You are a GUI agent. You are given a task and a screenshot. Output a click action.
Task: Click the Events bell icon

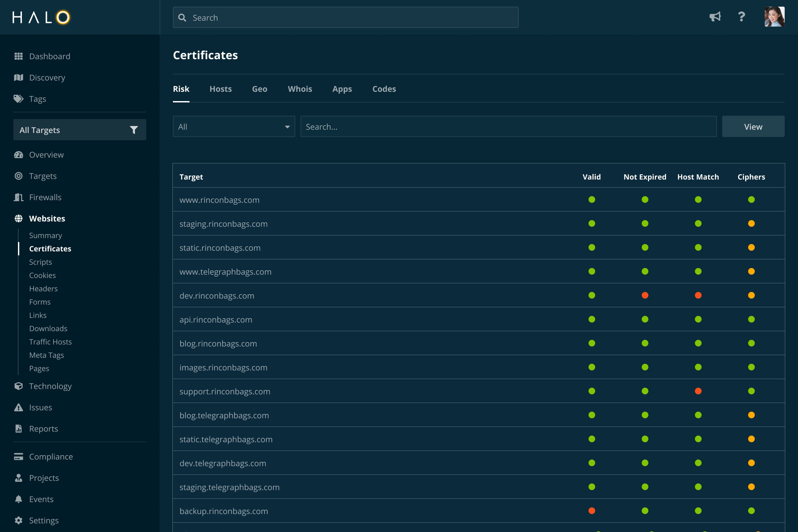[19, 499]
